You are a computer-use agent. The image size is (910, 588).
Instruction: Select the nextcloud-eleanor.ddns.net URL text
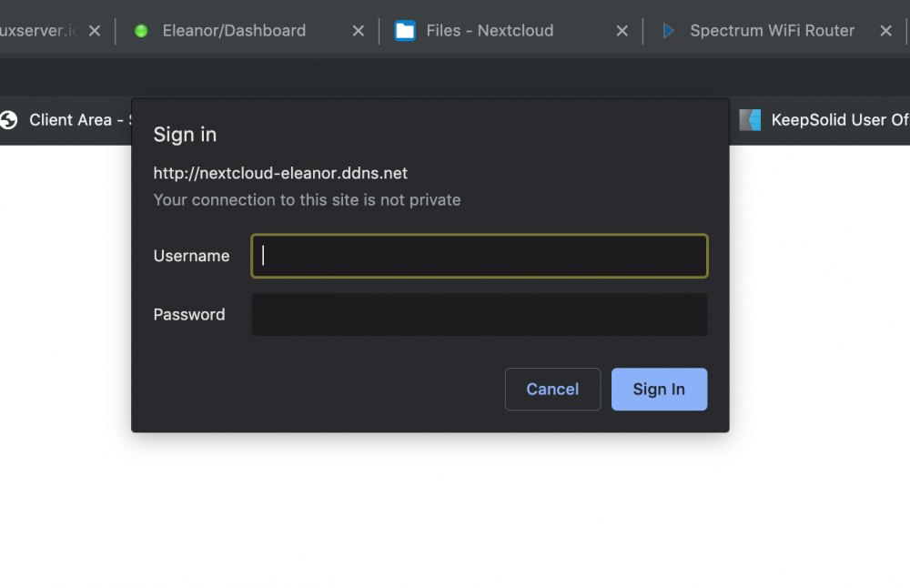[280, 173]
